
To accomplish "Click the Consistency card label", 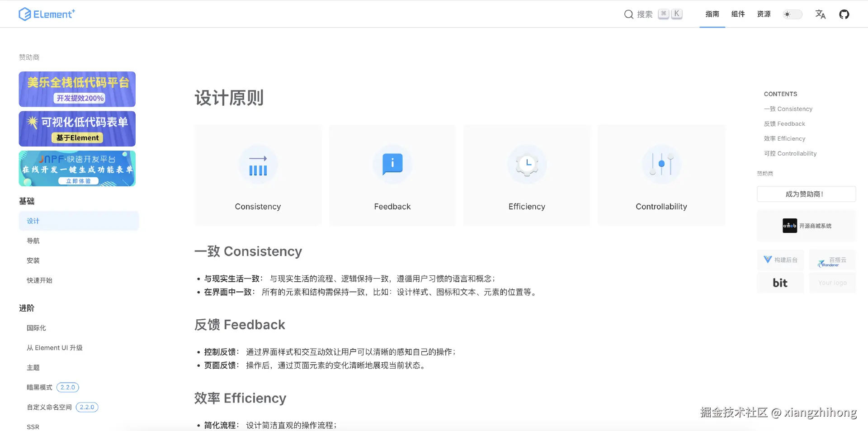I will pyautogui.click(x=258, y=207).
